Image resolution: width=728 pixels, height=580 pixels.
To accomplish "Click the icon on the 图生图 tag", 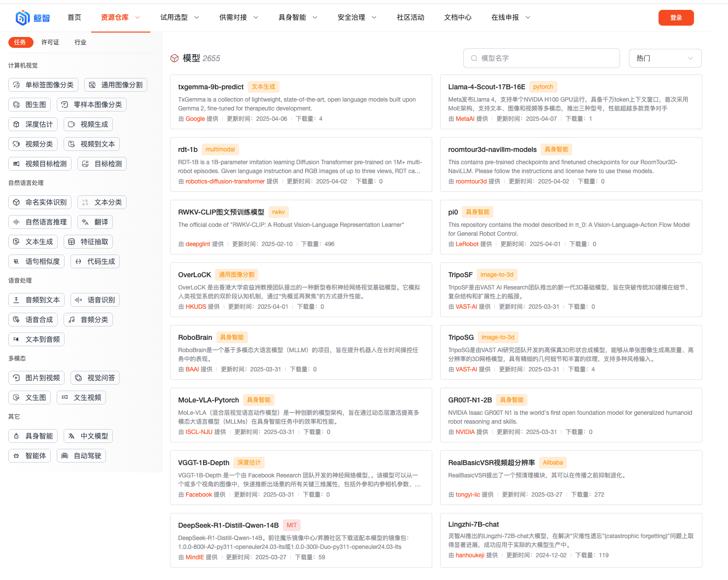I will pos(16,105).
